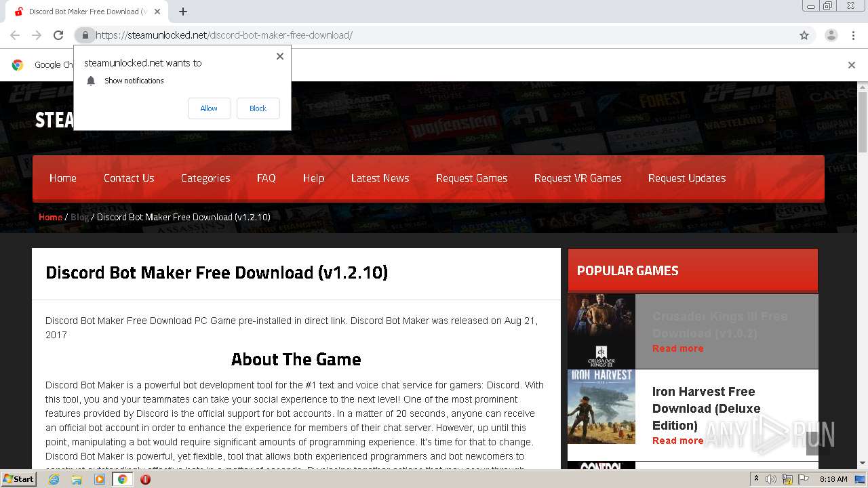Open the Request Updates page
Screen dimensions: 868x488
click(x=687, y=178)
